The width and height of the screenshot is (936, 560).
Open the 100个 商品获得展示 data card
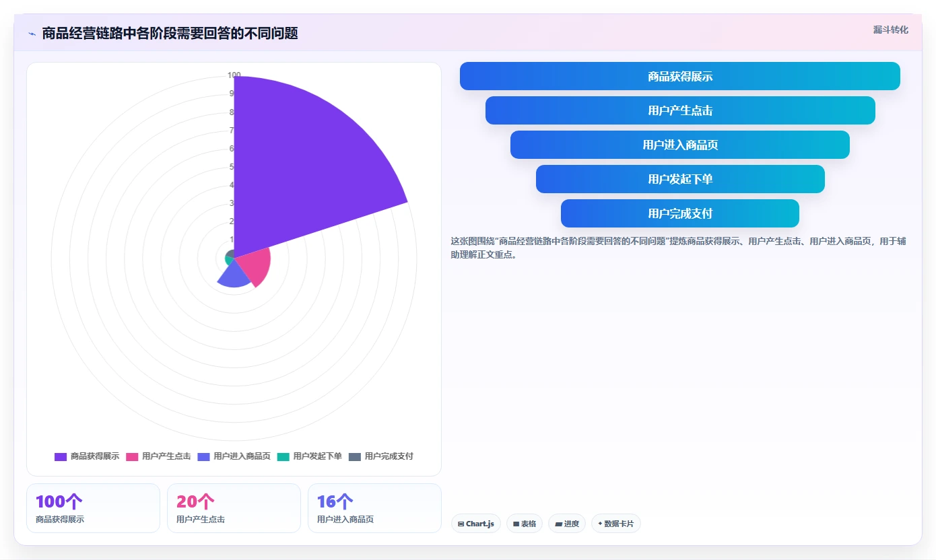[x=94, y=508]
